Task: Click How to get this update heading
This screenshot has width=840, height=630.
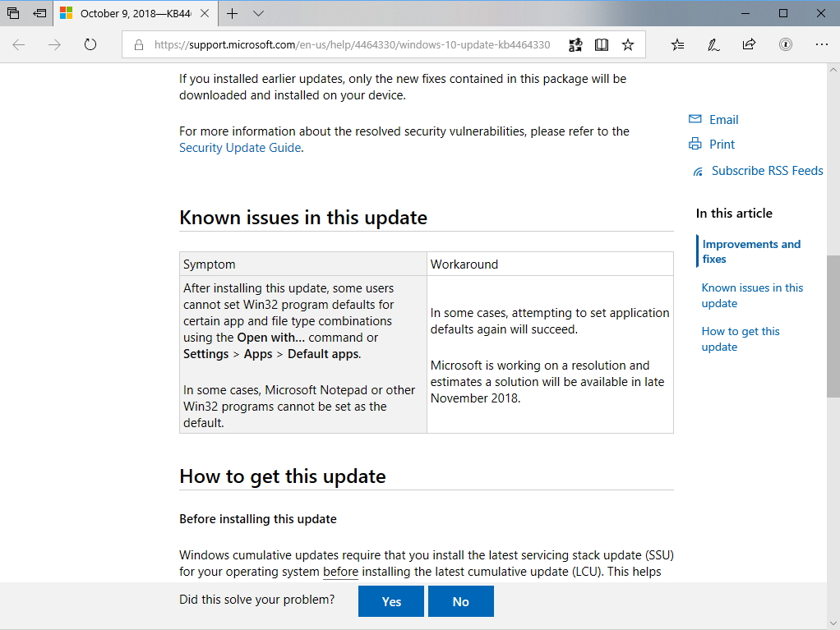Action: [282, 476]
